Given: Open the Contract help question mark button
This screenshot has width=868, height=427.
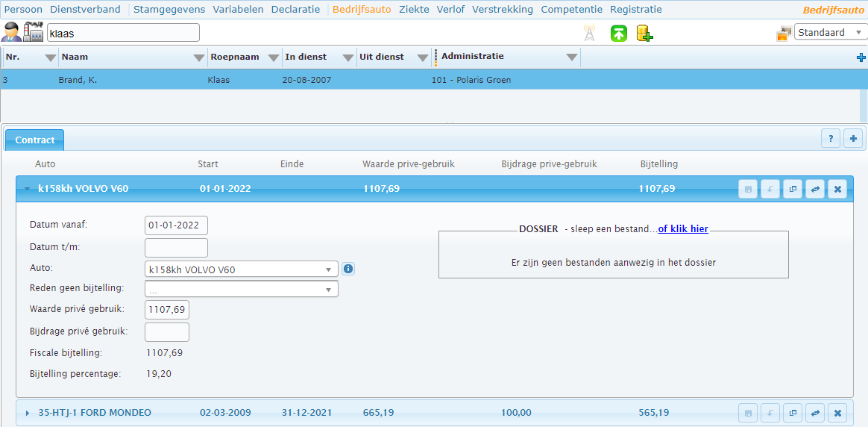Looking at the screenshot, I should (x=831, y=139).
